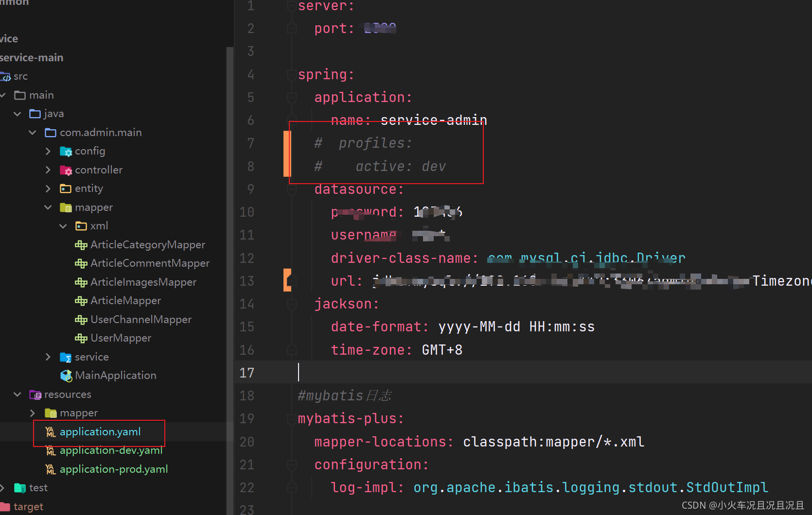Expand the controller package

point(48,170)
